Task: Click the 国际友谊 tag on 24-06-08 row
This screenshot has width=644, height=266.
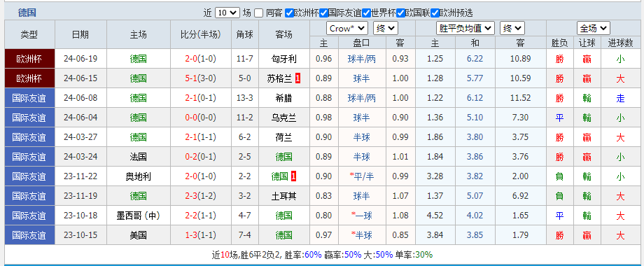Action: (x=29, y=98)
